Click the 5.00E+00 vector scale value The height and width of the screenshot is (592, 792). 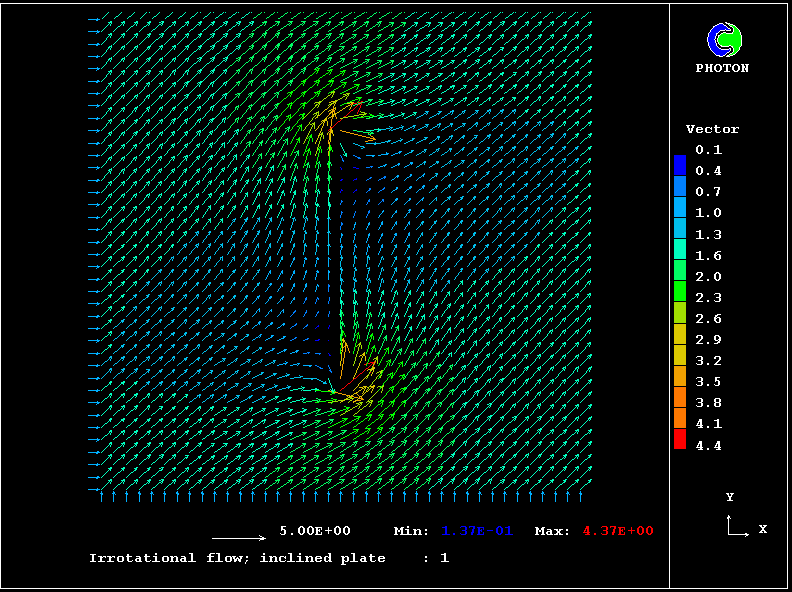click(314, 531)
